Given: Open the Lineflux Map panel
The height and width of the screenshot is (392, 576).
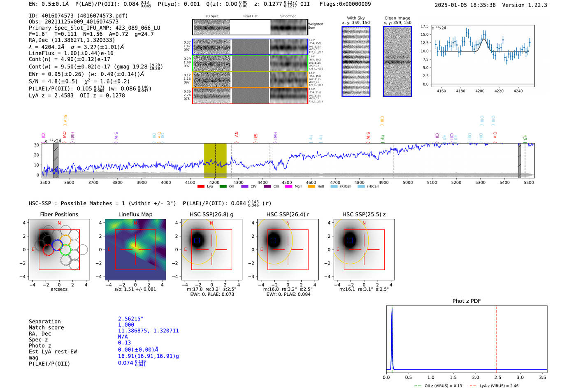Looking at the screenshot, I should pyautogui.click(x=135, y=249).
